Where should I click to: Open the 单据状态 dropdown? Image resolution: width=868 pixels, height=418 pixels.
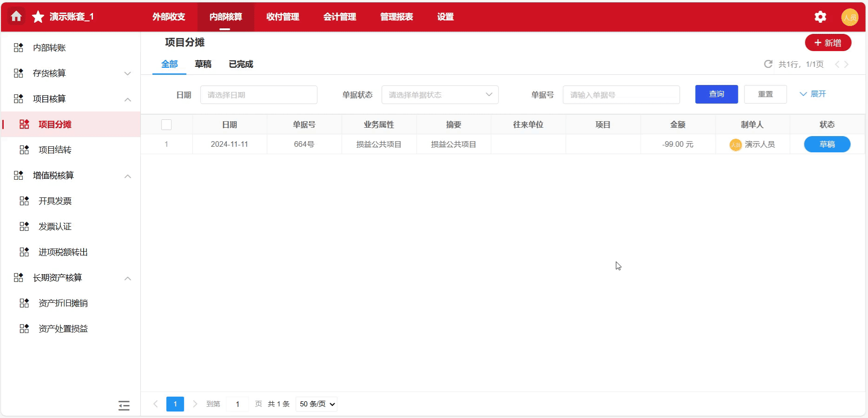click(x=439, y=94)
